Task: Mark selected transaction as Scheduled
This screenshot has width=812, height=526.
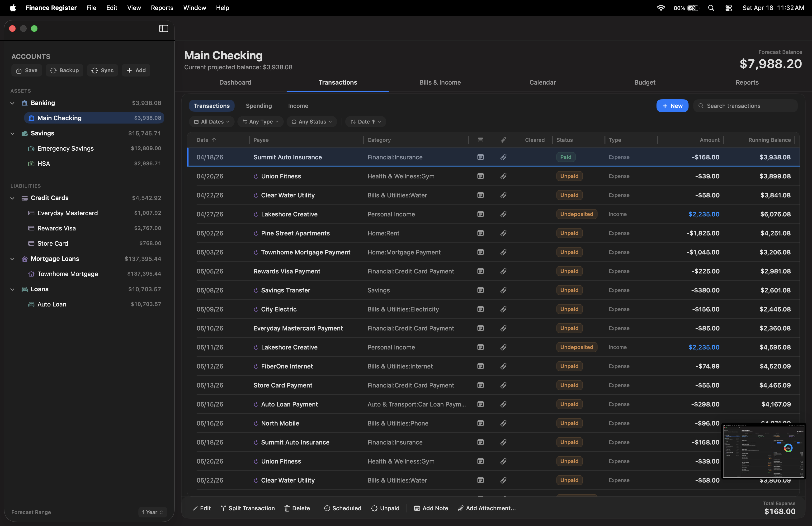Action: pyautogui.click(x=343, y=508)
